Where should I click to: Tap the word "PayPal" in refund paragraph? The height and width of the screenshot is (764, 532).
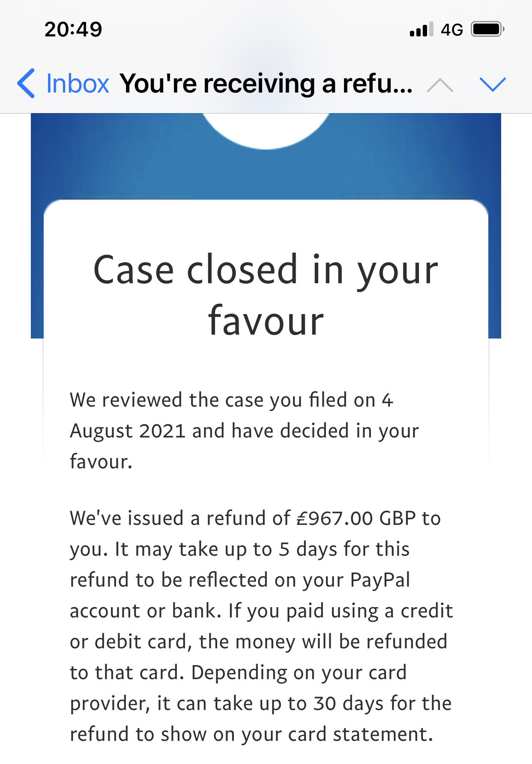(380, 580)
